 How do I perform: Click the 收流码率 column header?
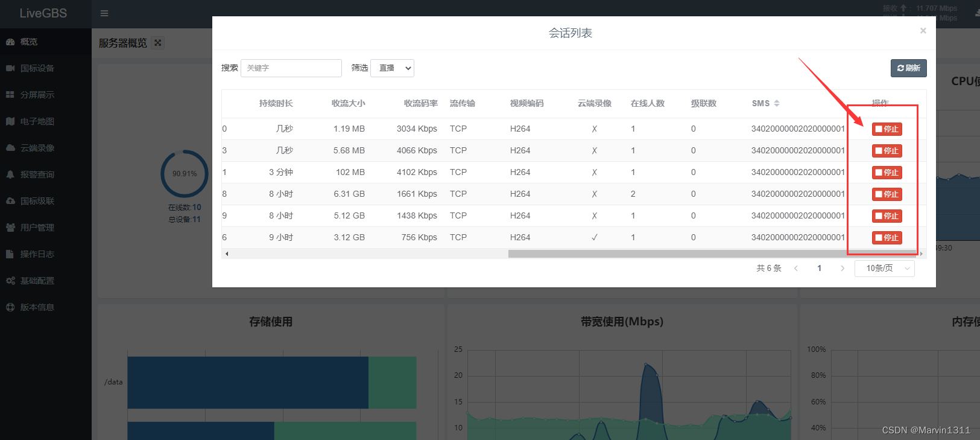tap(420, 103)
